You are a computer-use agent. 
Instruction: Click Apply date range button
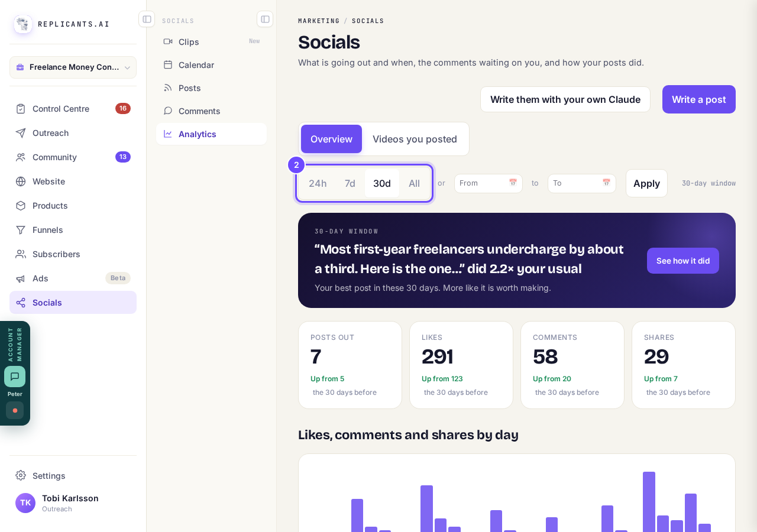click(646, 183)
